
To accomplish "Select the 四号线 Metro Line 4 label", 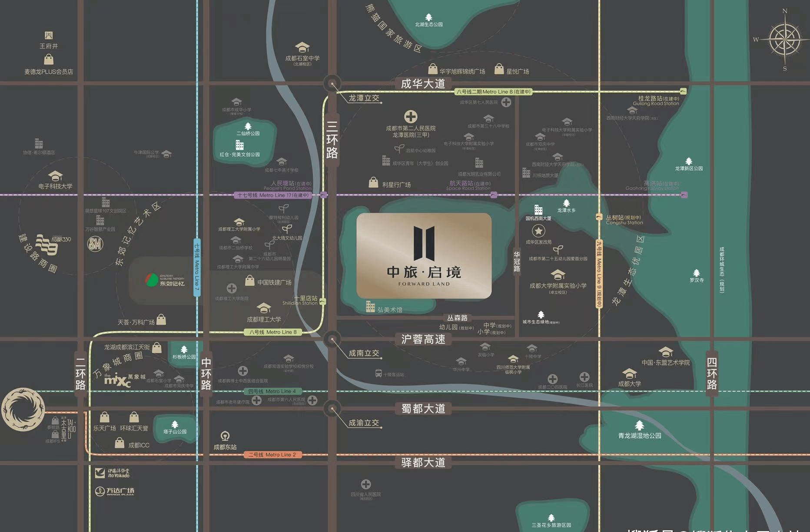I will pos(272,391).
